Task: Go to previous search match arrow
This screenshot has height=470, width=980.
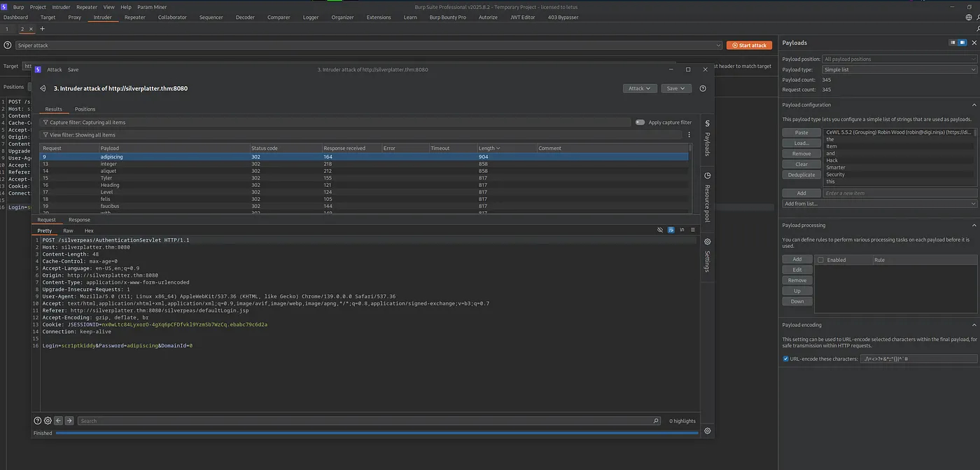Action: click(x=59, y=421)
